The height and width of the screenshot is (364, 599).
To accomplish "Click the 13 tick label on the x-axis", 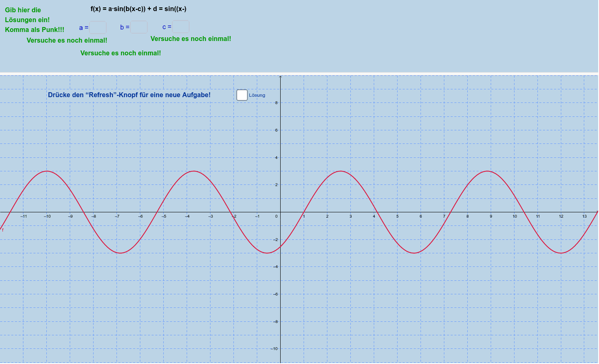I will pyautogui.click(x=584, y=216).
